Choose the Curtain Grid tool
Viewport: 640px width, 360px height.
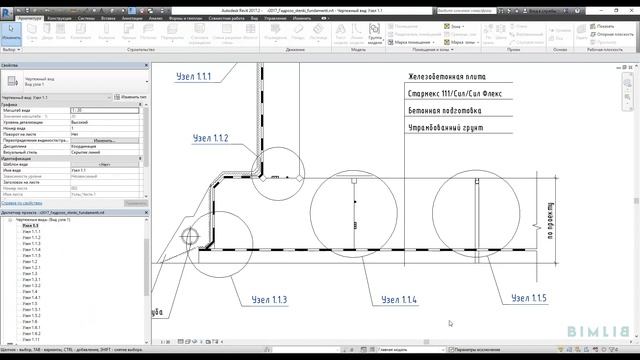click(227, 33)
